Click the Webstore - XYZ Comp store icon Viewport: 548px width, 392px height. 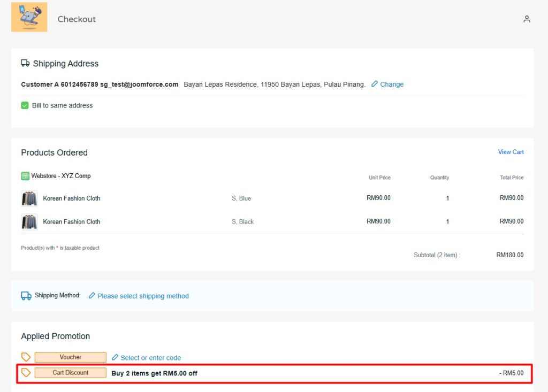click(x=25, y=176)
